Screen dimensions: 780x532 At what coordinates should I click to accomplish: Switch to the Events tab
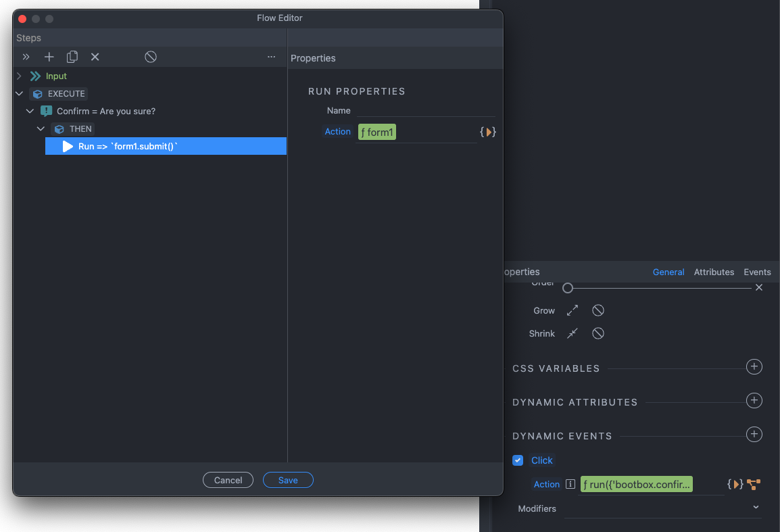pos(757,272)
